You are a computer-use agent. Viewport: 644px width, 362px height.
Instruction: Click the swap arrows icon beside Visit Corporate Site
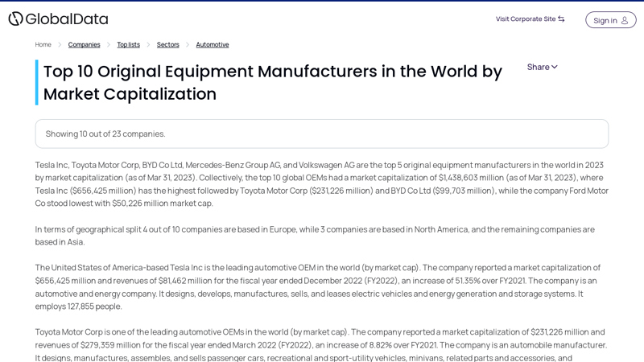coord(561,19)
